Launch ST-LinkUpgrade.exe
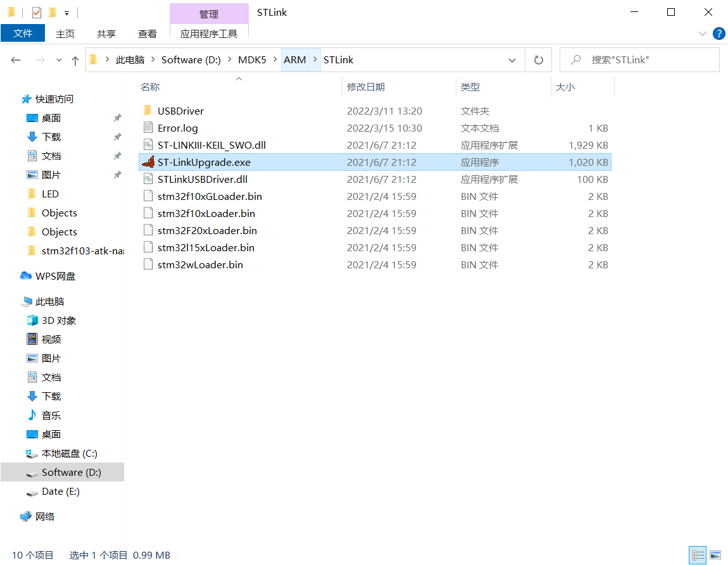This screenshot has width=728, height=565. click(204, 162)
